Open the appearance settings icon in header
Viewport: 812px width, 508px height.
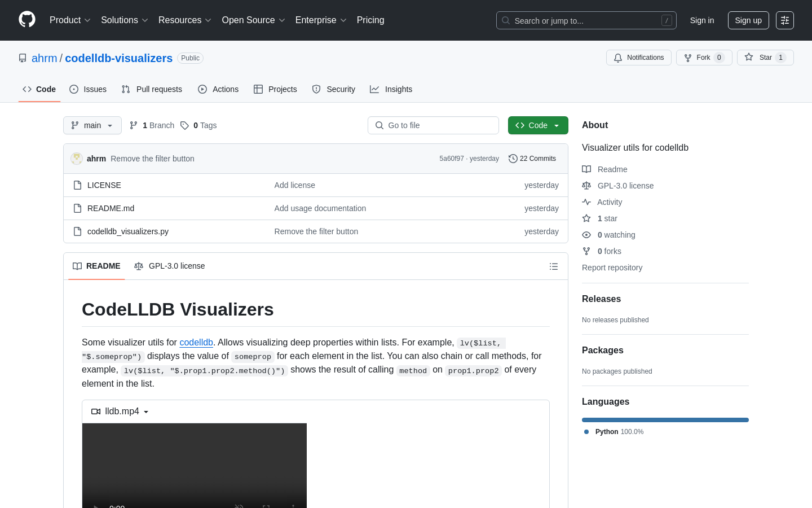pyautogui.click(x=785, y=20)
